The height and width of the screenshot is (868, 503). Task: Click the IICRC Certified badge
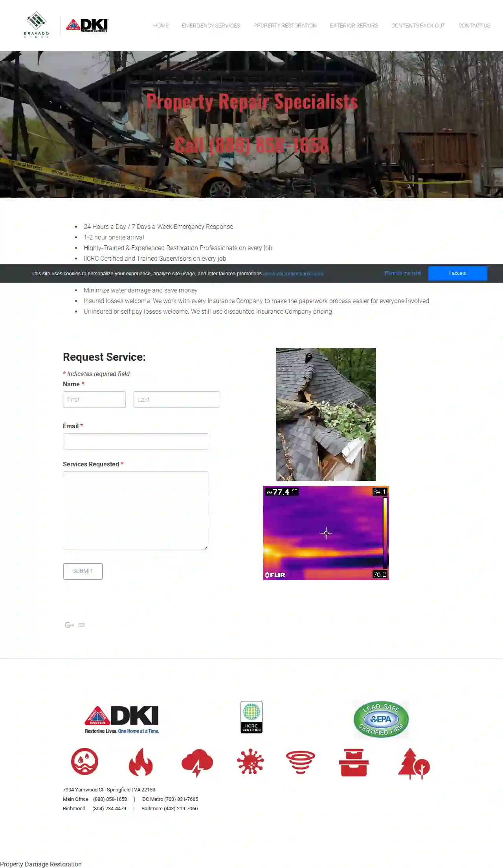coord(251,717)
